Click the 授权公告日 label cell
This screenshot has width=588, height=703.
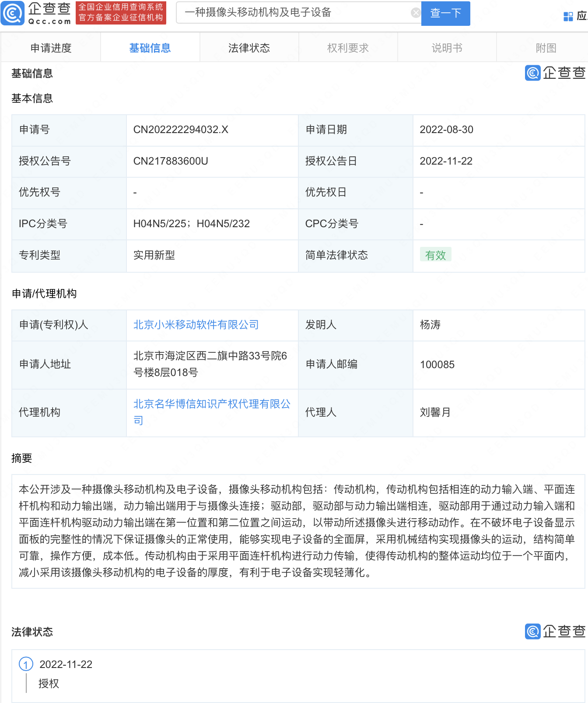click(x=355, y=161)
